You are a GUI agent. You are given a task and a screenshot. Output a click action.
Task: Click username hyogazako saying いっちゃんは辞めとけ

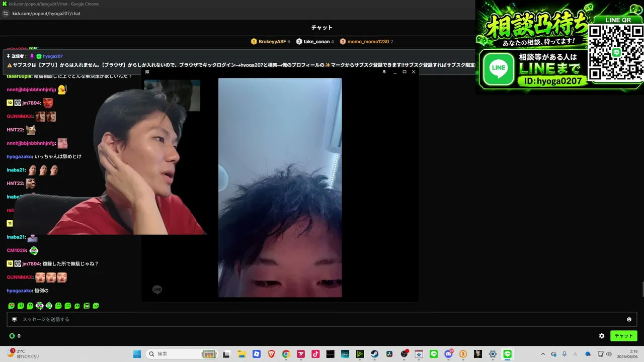point(19,156)
